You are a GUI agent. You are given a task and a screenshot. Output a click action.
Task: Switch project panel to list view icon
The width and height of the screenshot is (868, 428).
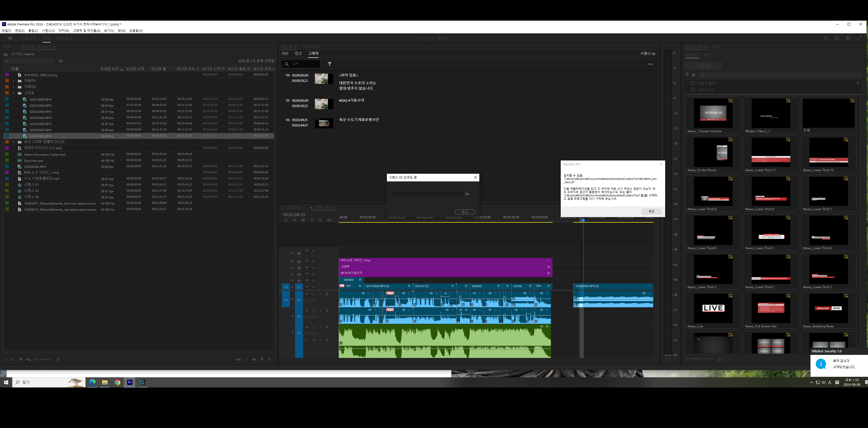13,359
